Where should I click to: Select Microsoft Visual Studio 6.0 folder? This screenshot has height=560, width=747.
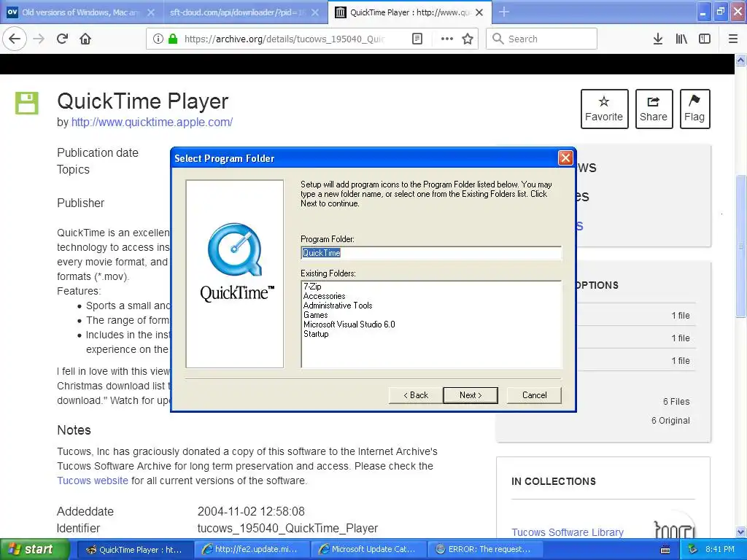(349, 324)
